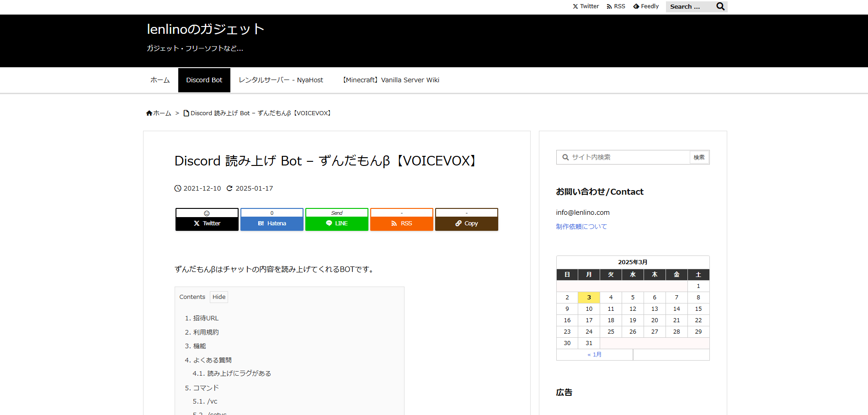The height and width of the screenshot is (415, 868).
Task: Open the Feedly link in top bar
Action: [646, 6]
